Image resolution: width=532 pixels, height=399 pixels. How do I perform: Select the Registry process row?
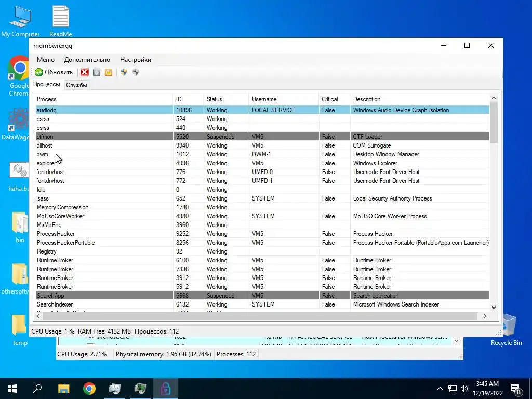[262, 251]
